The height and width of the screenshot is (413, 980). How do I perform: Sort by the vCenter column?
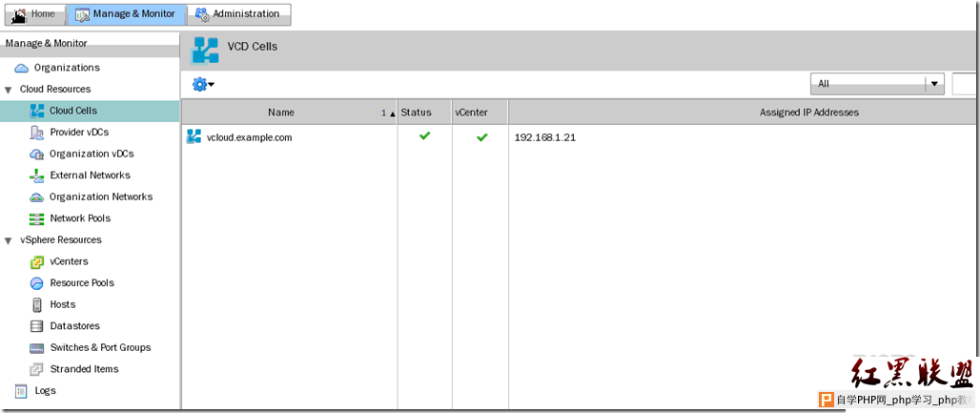(480, 113)
